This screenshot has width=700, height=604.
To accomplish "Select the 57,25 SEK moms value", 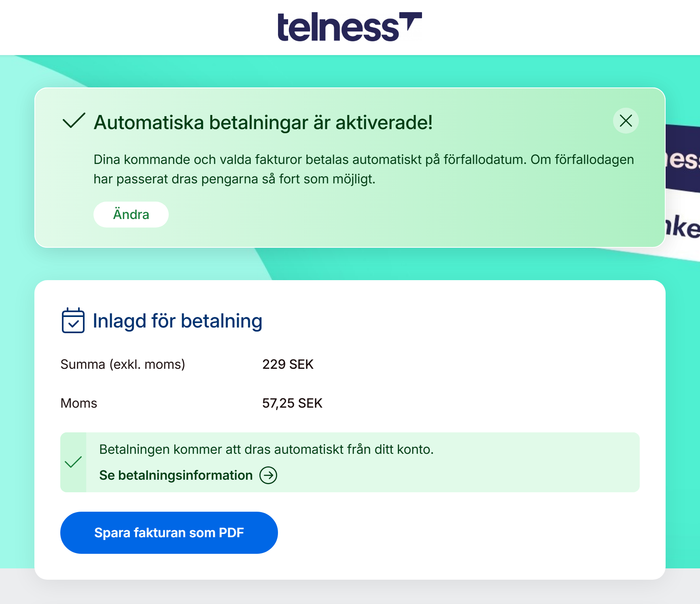I will click(292, 403).
